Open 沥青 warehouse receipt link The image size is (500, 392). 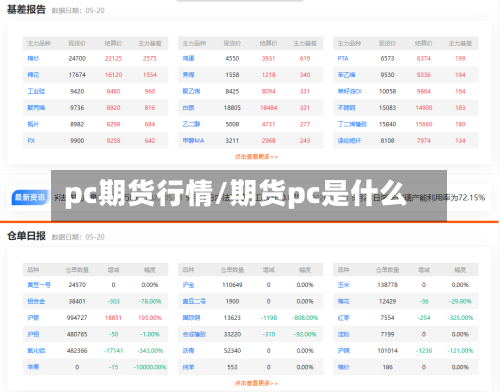188,351
